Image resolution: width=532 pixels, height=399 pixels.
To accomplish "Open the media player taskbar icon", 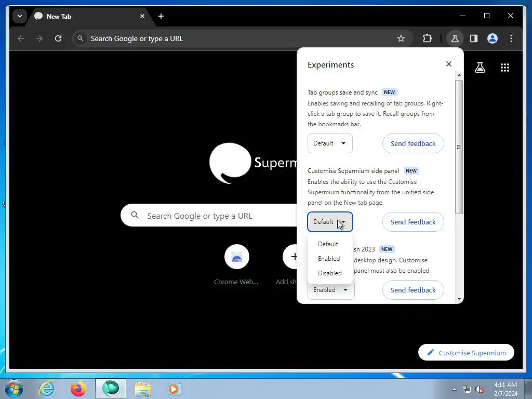I will tap(175, 389).
